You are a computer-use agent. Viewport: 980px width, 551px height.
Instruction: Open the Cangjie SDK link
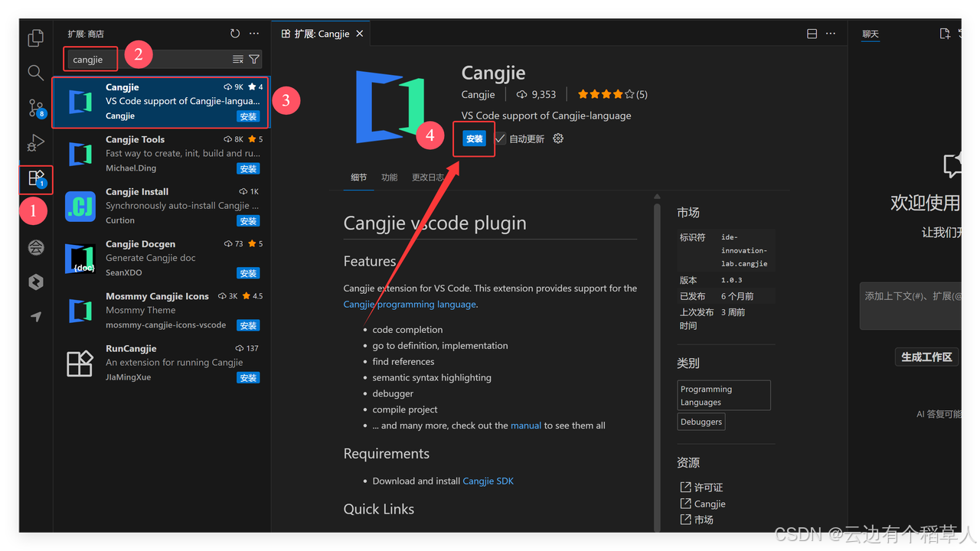488,481
